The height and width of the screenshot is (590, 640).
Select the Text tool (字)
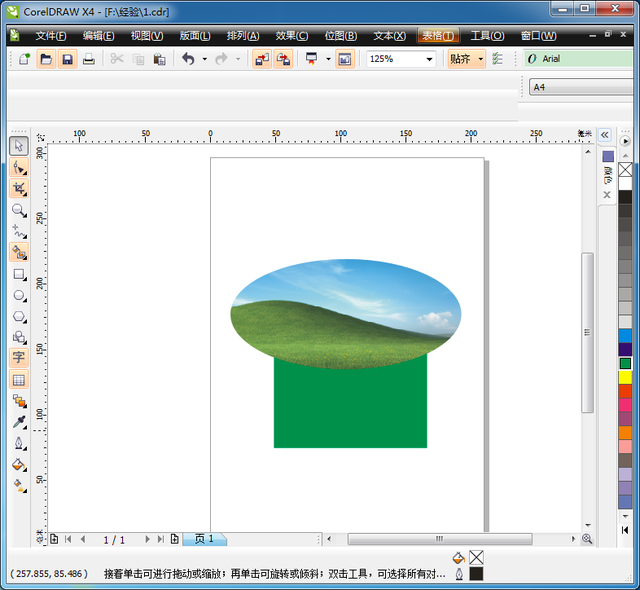pyautogui.click(x=19, y=358)
